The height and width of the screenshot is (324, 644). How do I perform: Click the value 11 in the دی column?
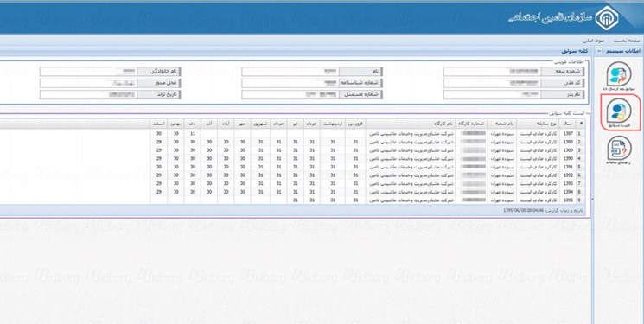pyautogui.click(x=192, y=133)
